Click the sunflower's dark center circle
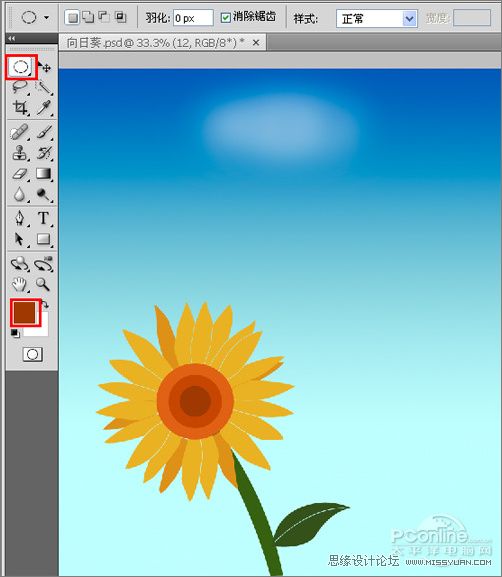Screen dimensions: 502x577 coord(195,401)
